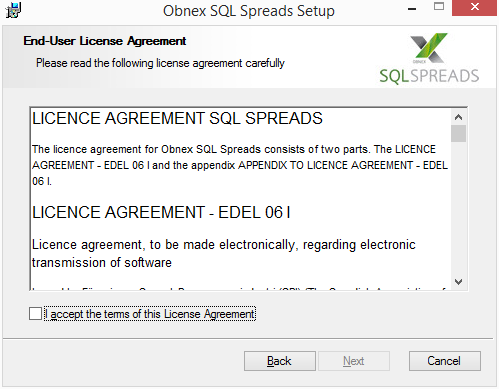The height and width of the screenshot is (389, 499).
Task: Click the 'LICENCE AGREEMENT - EDEL 06 I' heading
Action: click(161, 212)
